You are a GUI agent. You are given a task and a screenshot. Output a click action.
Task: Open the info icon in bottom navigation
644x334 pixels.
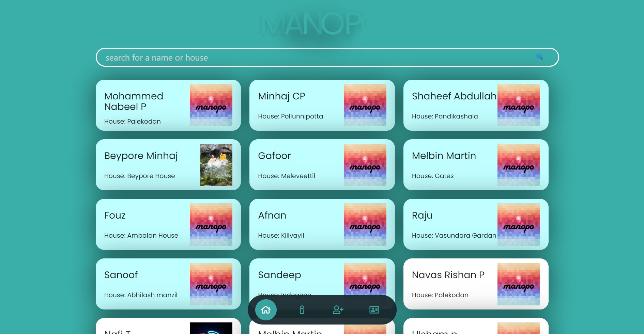click(x=302, y=310)
